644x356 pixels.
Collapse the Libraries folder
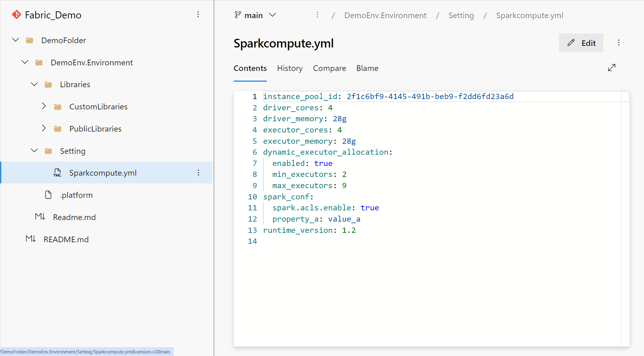pos(35,84)
